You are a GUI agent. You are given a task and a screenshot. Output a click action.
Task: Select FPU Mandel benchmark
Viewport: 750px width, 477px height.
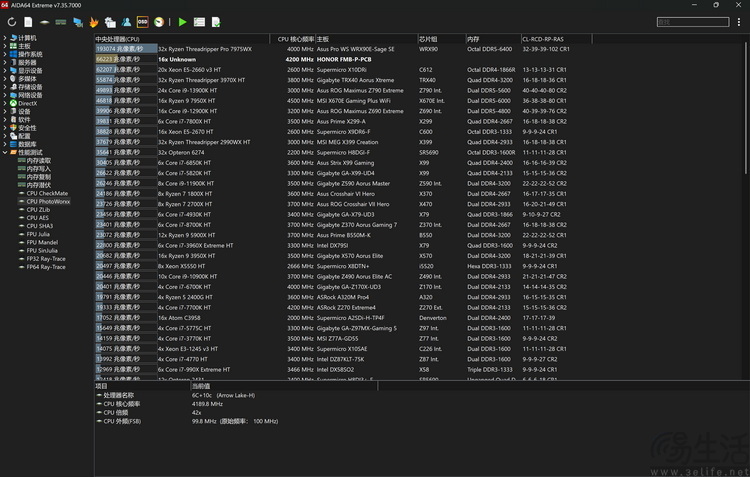click(42, 242)
